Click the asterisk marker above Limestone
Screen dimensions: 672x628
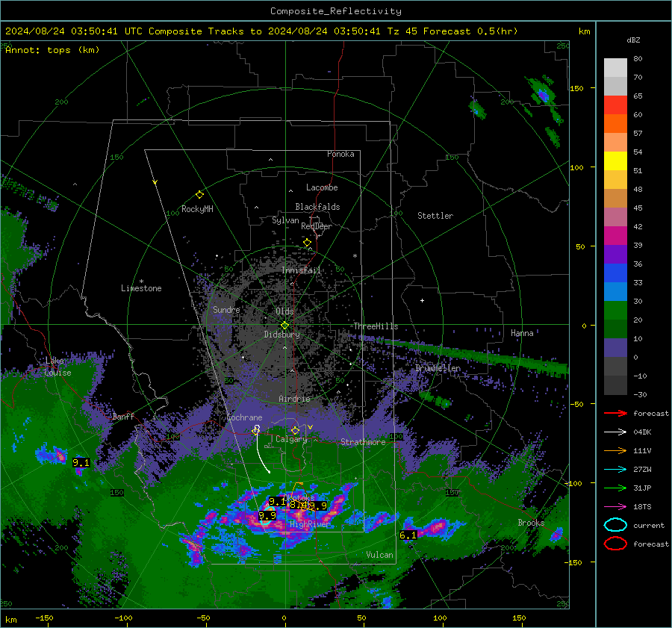click(141, 282)
